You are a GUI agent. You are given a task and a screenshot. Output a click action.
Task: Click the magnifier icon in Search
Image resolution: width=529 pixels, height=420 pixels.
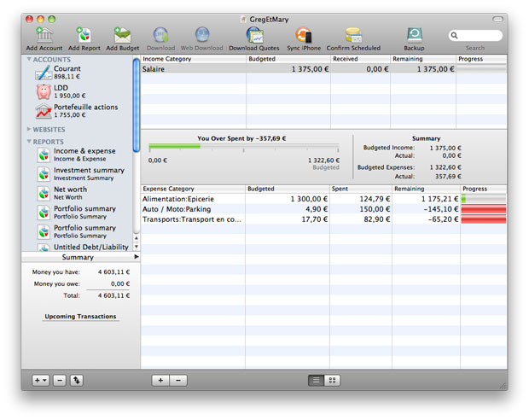(455, 36)
